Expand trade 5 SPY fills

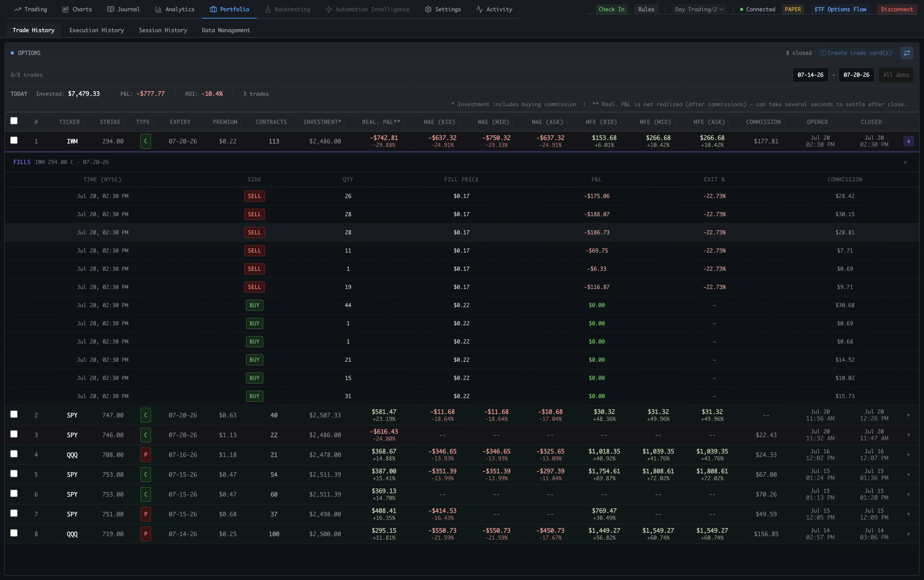tap(908, 475)
